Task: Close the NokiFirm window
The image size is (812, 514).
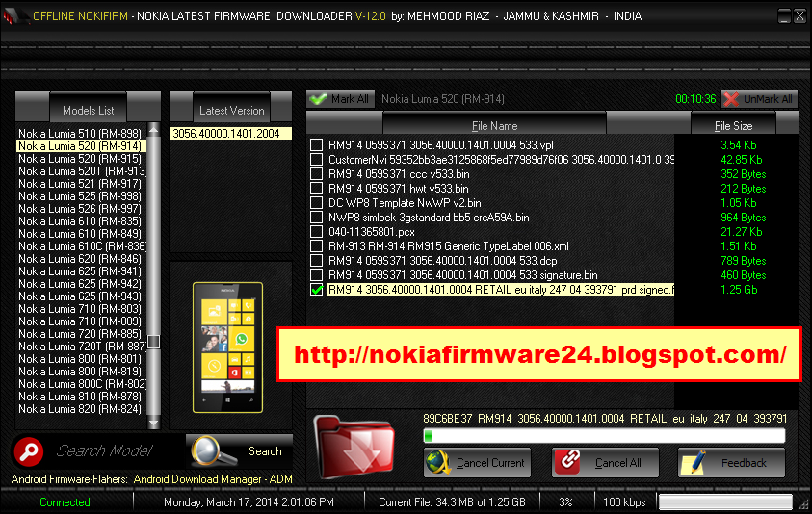Action: [800, 16]
